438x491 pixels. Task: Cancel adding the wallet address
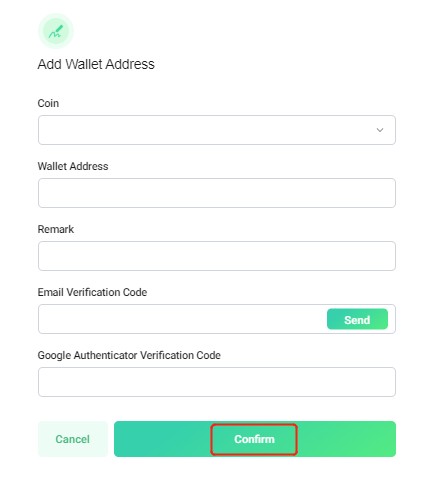tap(73, 439)
